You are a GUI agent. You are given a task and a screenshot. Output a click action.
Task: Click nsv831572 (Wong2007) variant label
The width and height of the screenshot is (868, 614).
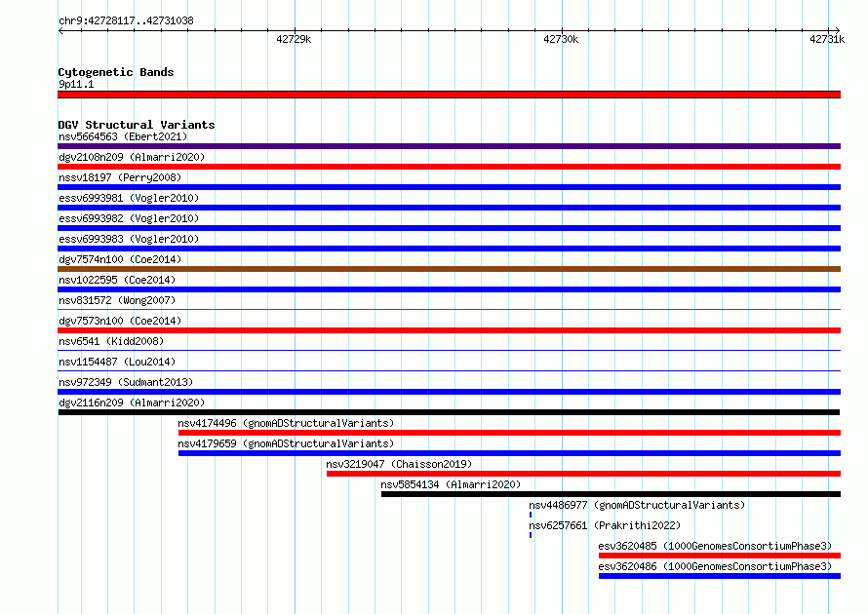[x=117, y=300]
